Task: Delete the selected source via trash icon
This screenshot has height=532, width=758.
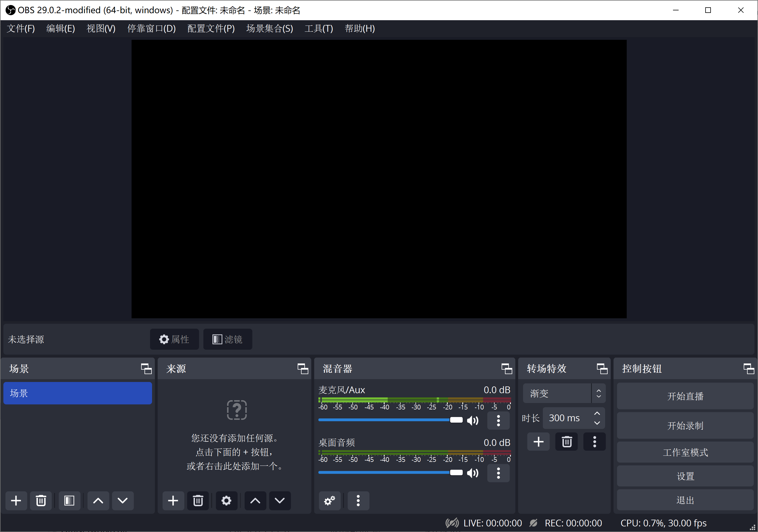Action: click(198, 501)
